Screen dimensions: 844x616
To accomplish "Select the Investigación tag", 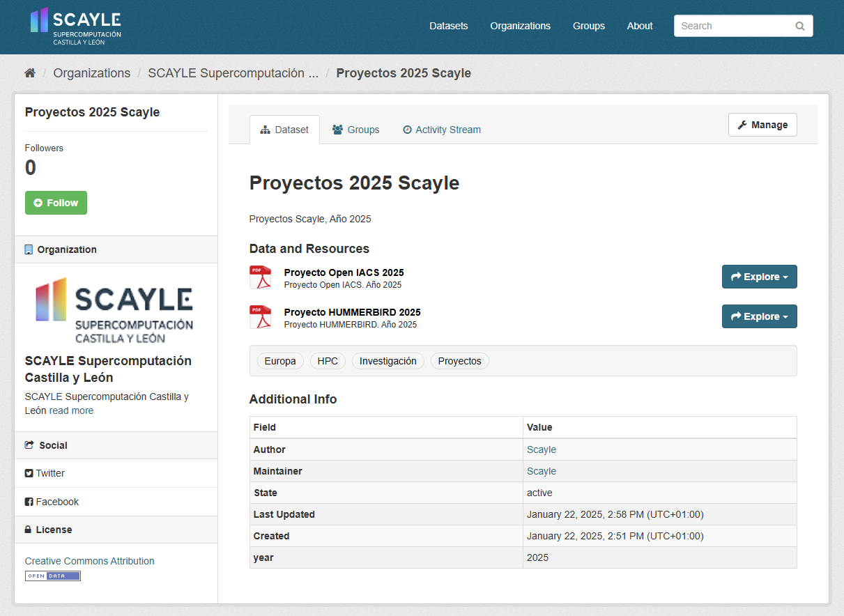I will point(388,361).
